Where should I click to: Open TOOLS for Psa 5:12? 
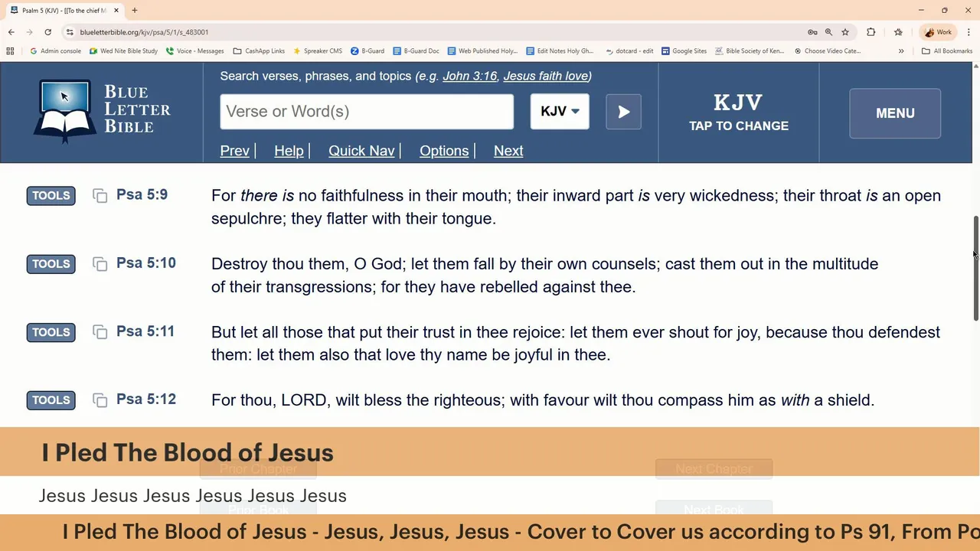point(51,400)
